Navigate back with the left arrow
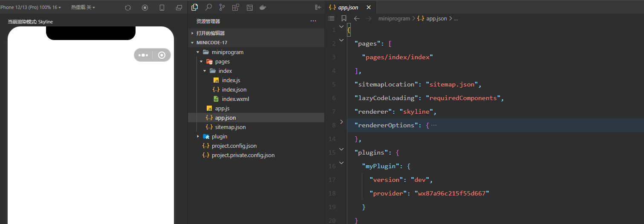Image resolution: width=644 pixels, height=224 pixels. click(x=357, y=18)
